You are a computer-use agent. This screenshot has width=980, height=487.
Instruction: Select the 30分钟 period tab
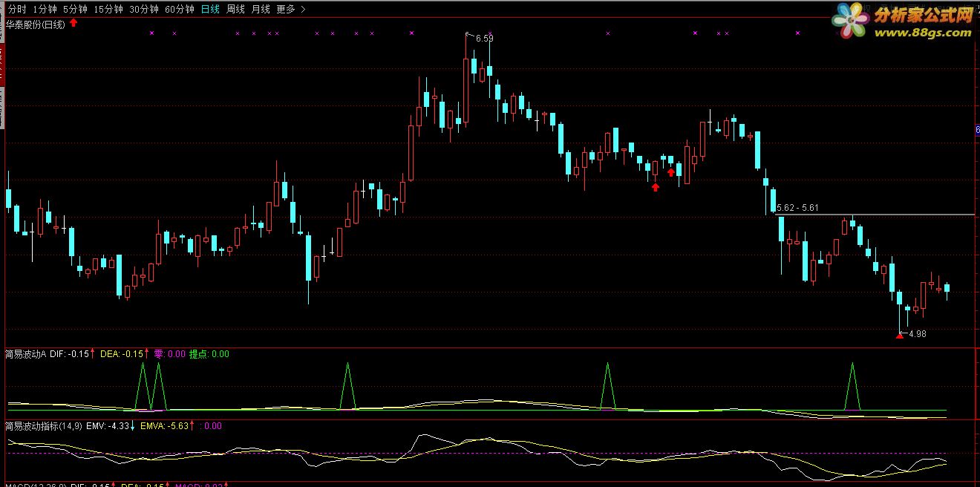(x=143, y=10)
